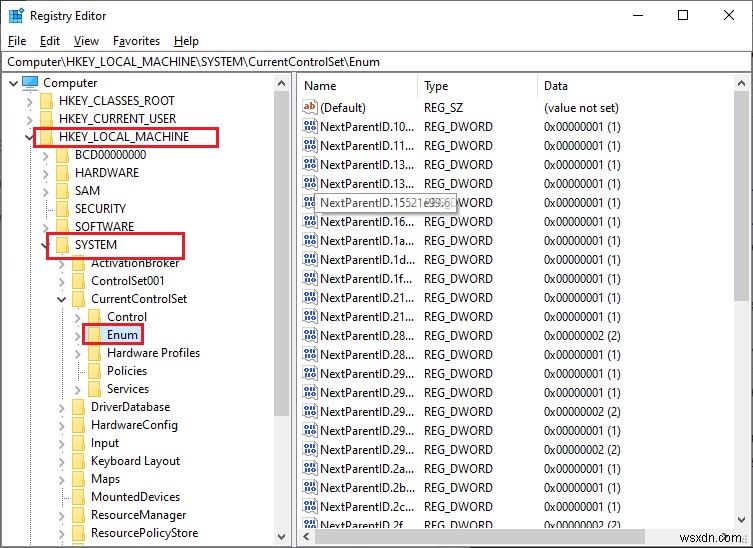The width and height of the screenshot is (753, 548).
Task: Click the NextParentID.1d DWORD value icon
Action: [310, 259]
